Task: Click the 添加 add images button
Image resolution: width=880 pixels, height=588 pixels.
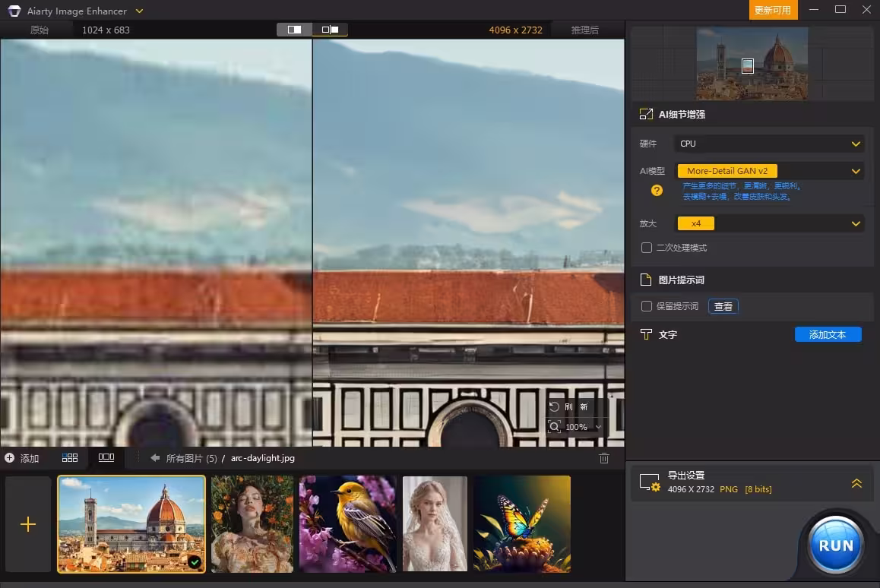Action: pyautogui.click(x=22, y=458)
